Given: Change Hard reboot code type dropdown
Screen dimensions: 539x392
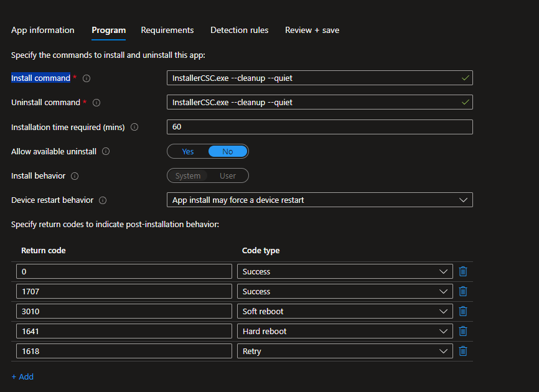Looking at the screenshot, I should (345, 331).
